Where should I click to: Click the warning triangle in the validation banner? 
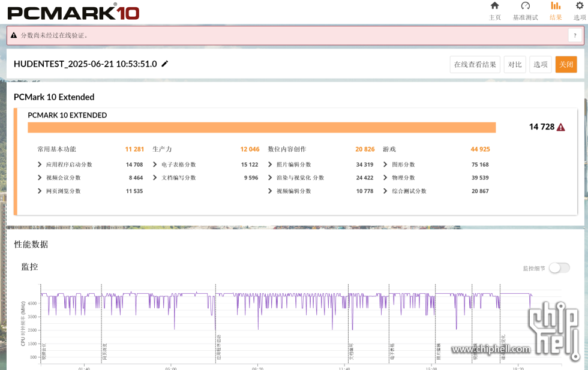tap(14, 35)
